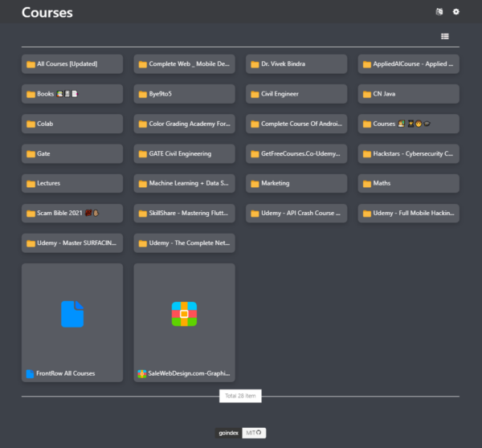Open the Maths folder
Image resolution: width=482 pixels, height=448 pixels.
(409, 183)
